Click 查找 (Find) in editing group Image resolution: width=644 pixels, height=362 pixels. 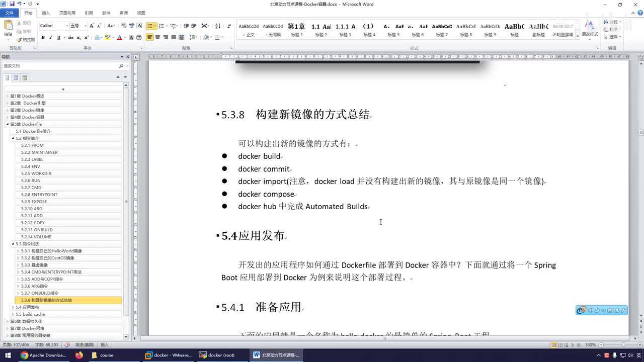pos(612,23)
